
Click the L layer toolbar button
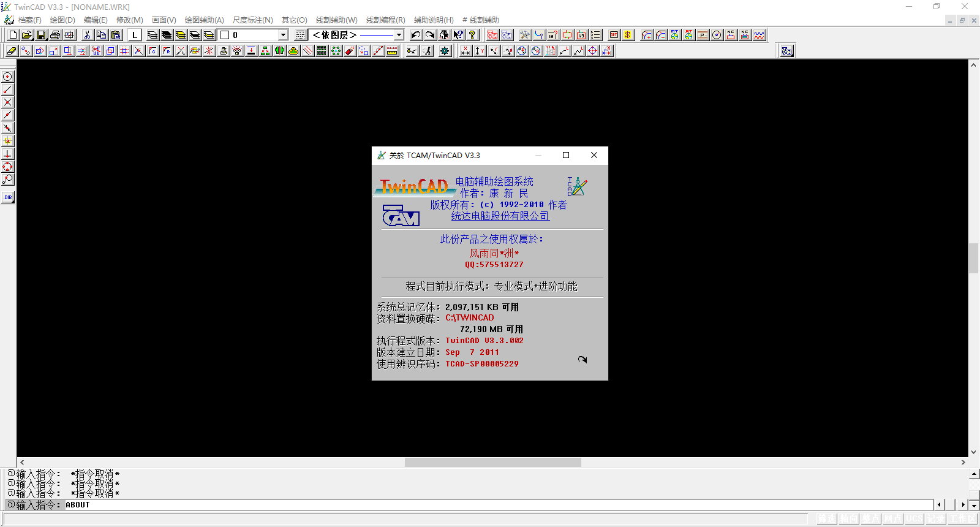coord(135,35)
